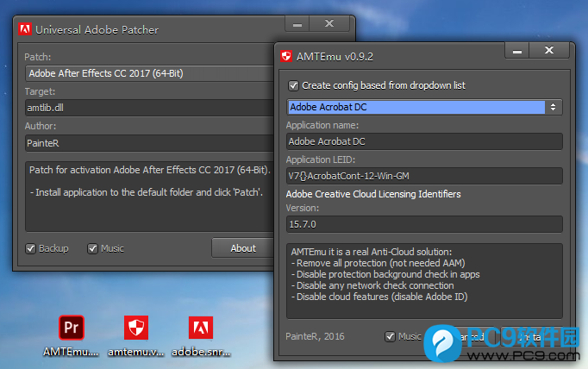This screenshot has width=588, height=369.
Task: Click the Adobe logo in Universal Adobe Patcher title
Action: pos(25,29)
